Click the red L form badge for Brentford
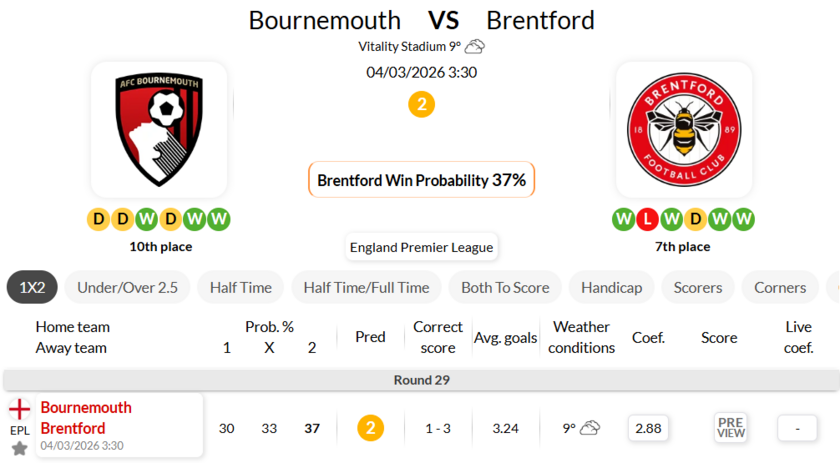 646,219
